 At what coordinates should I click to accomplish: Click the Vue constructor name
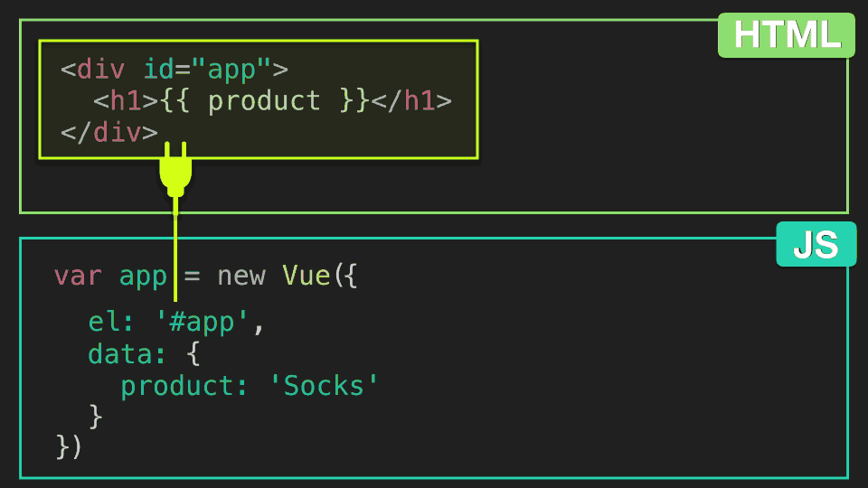(307, 275)
